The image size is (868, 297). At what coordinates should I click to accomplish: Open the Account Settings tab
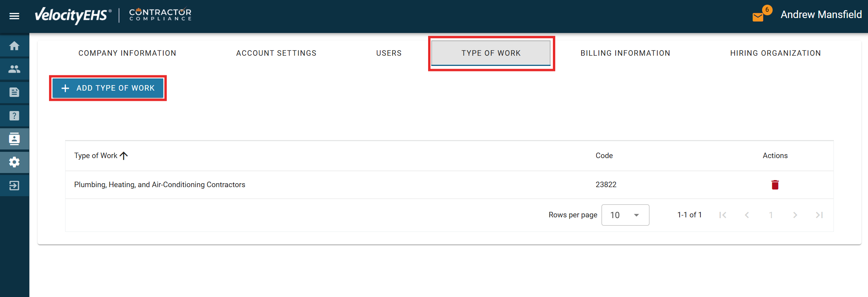276,53
